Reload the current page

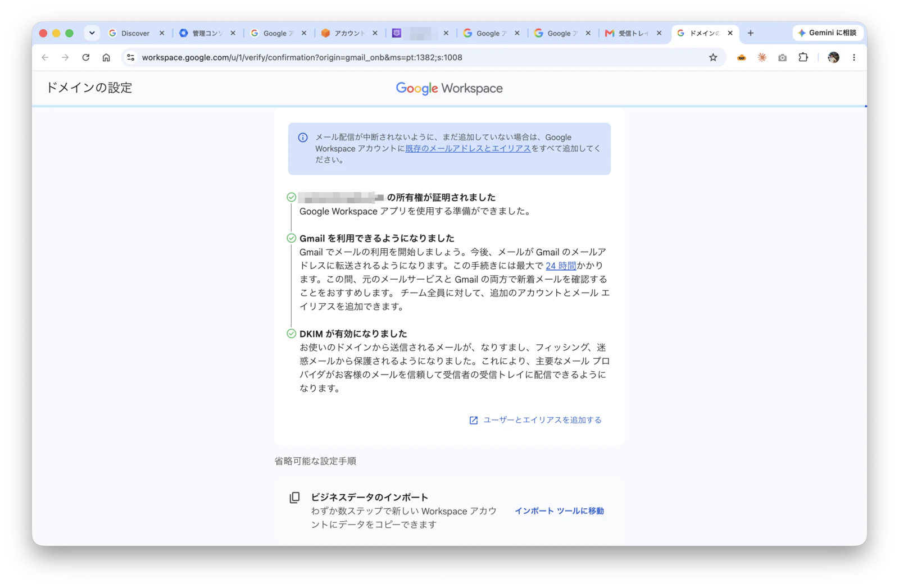86,57
